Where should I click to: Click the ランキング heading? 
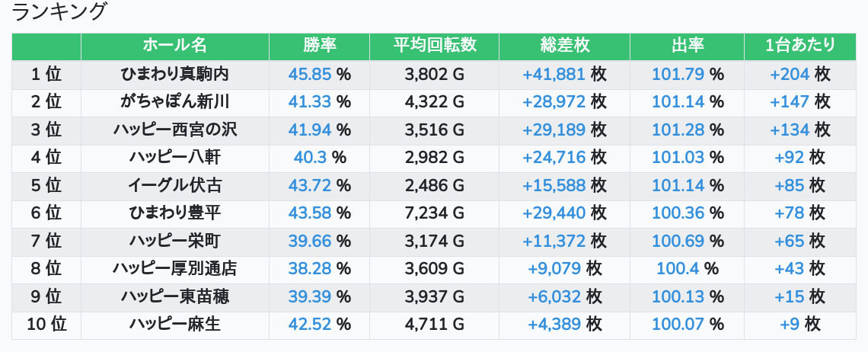pos(59,12)
